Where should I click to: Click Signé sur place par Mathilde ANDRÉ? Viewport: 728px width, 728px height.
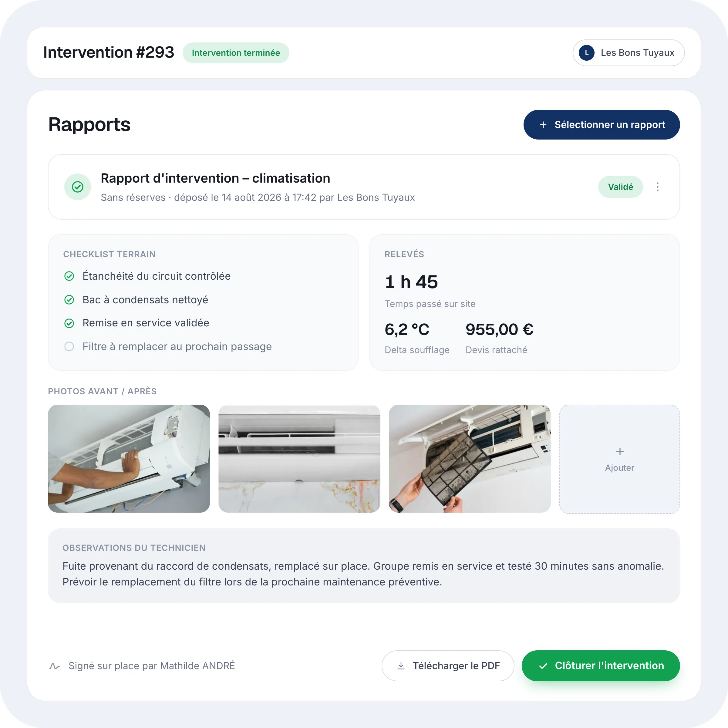point(152,666)
